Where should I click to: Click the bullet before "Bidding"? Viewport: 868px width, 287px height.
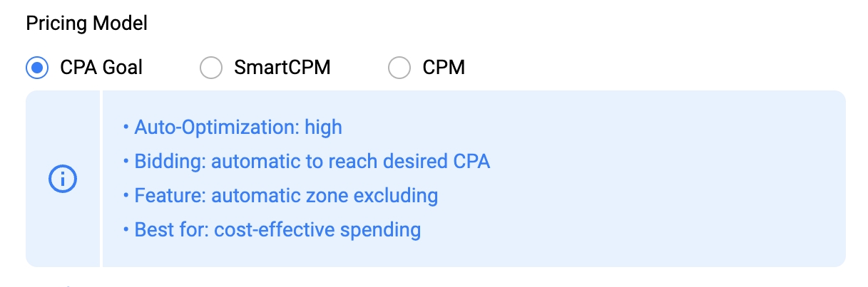pyautogui.click(x=126, y=162)
